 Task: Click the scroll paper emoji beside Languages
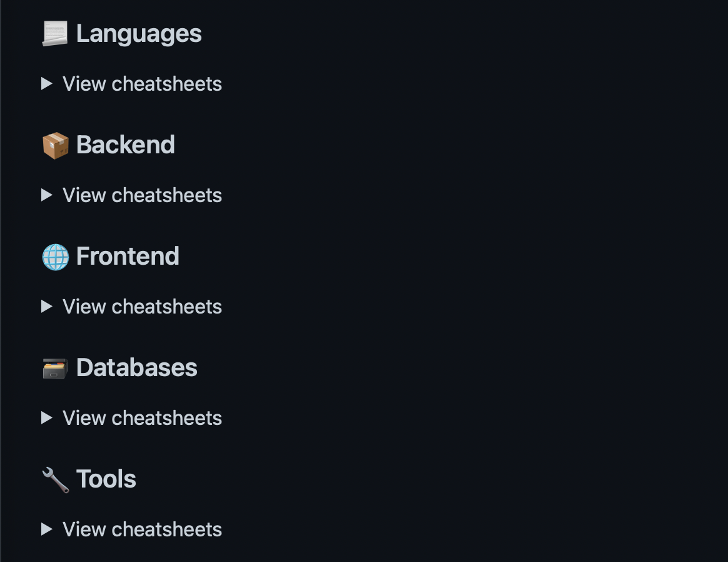[x=55, y=34]
